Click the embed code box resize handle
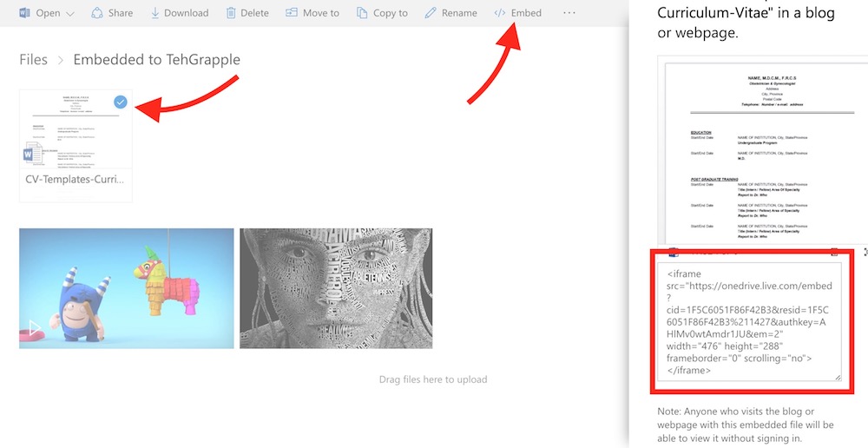Screen dimensions: 868x448 (838, 377)
